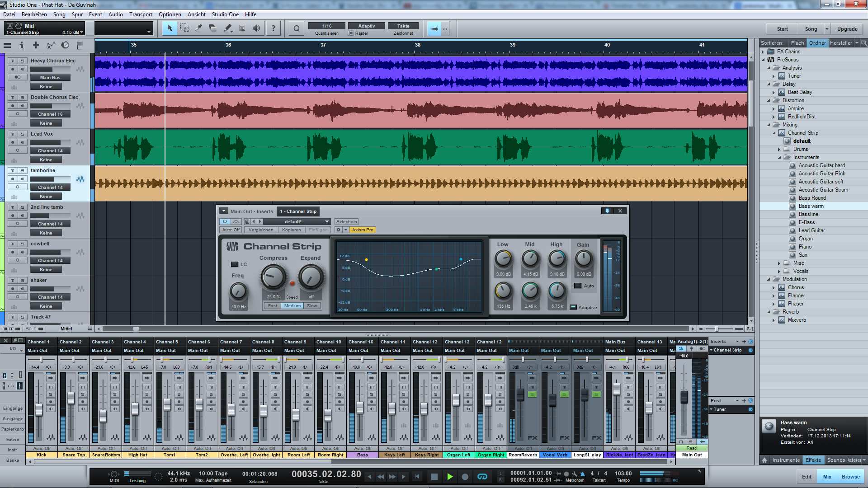Open the Inspector info icon
Screen dimensions: 868x488
click(22, 45)
